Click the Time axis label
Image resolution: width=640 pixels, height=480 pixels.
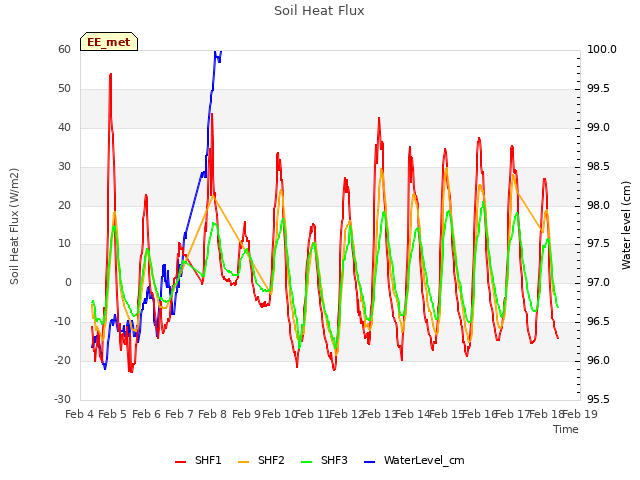click(x=566, y=429)
